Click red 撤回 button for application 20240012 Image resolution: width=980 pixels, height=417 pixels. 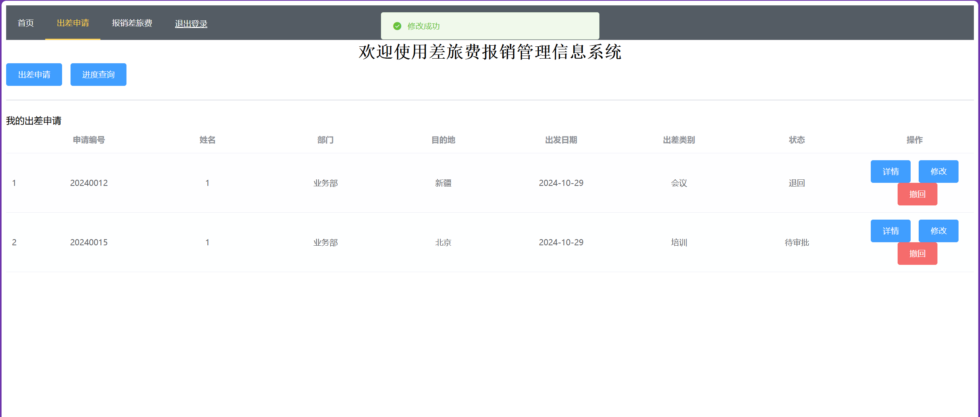tap(917, 194)
